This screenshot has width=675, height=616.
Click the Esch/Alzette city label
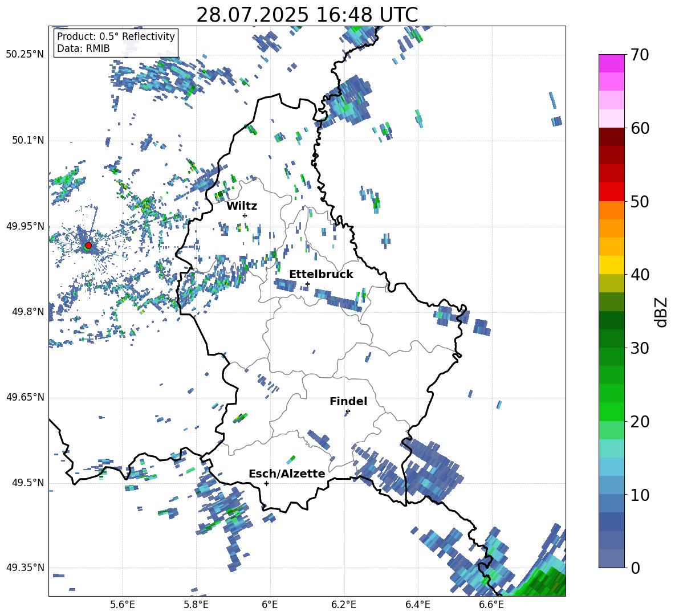pos(287,474)
